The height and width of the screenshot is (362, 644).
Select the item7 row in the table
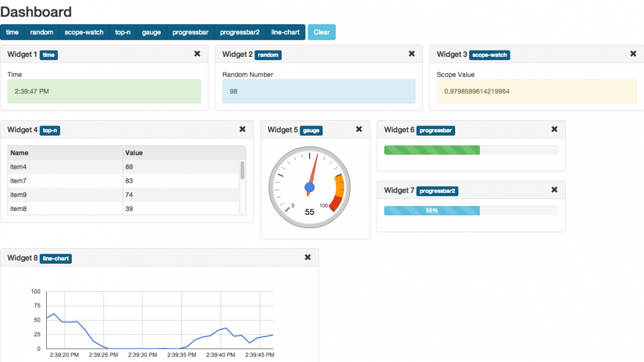(123, 181)
